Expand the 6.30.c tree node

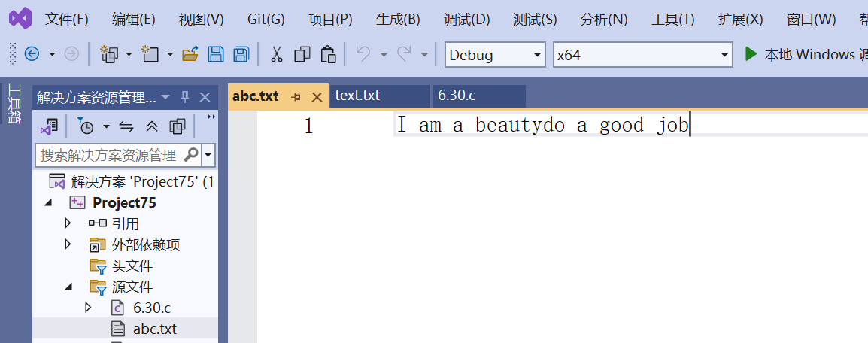87,307
